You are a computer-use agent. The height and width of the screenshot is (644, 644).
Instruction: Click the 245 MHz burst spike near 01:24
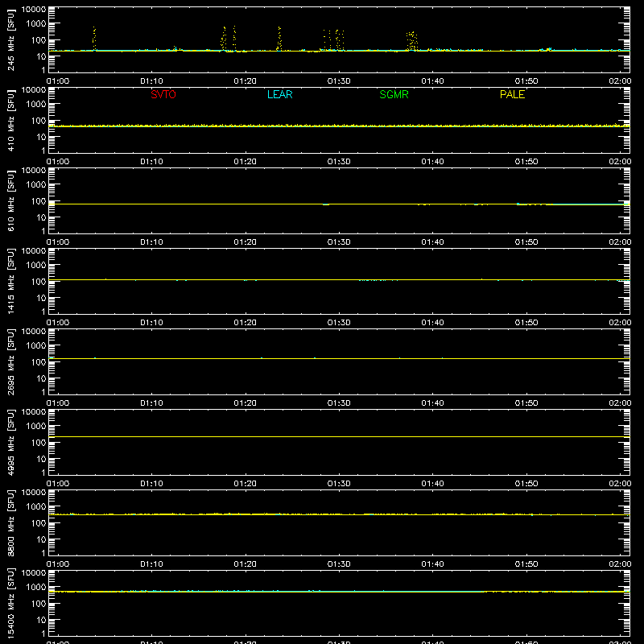(x=279, y=39)
